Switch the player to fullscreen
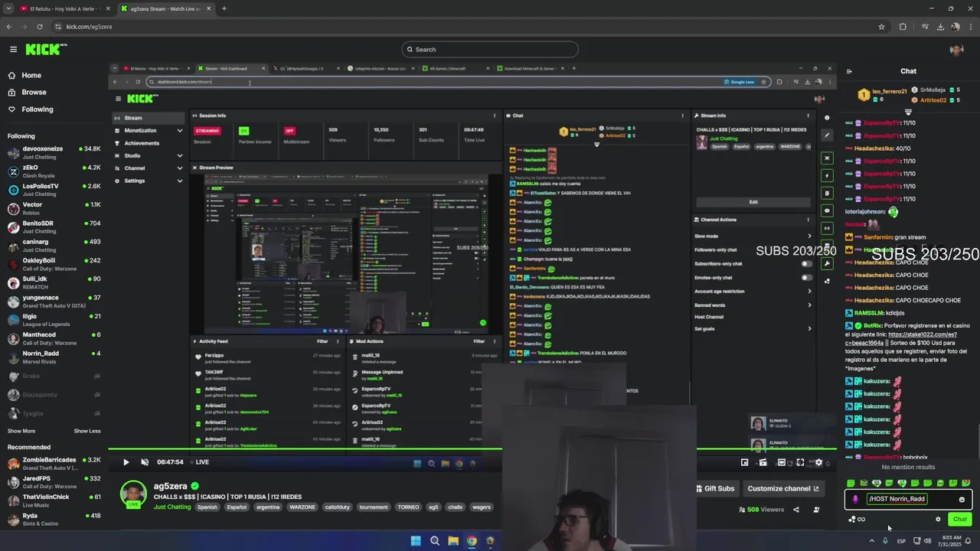The image size is (980, 551). [800, 462]
